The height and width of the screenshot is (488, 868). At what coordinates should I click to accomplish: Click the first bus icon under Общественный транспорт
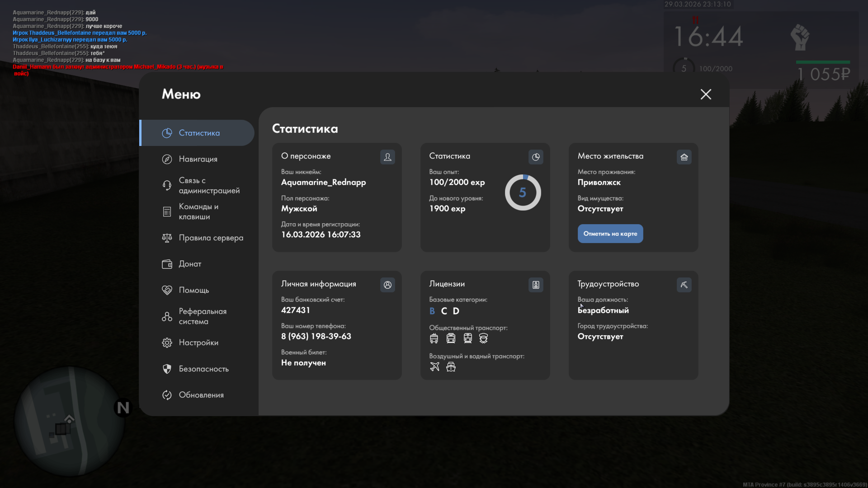(x=434, y=338)
